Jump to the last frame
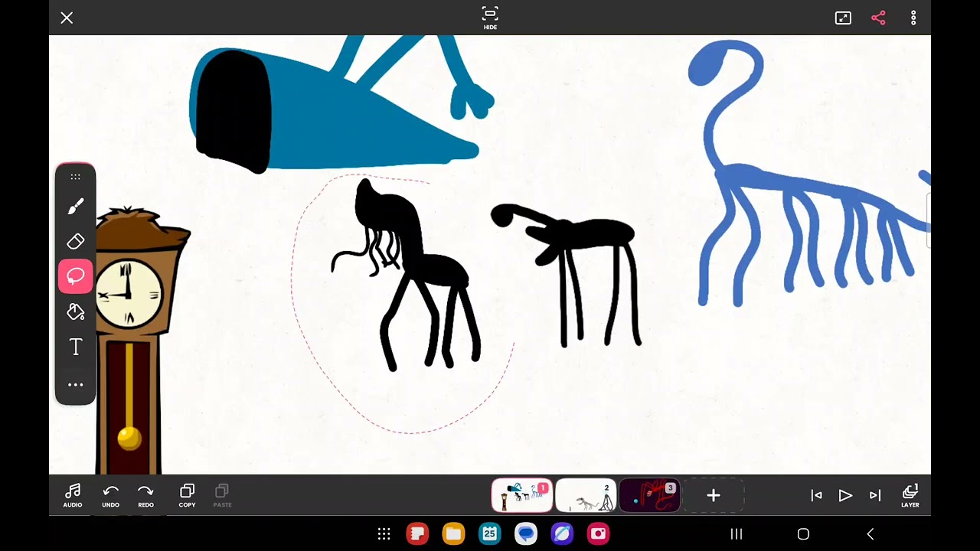980x551 pixels. (x=875, y=495)
